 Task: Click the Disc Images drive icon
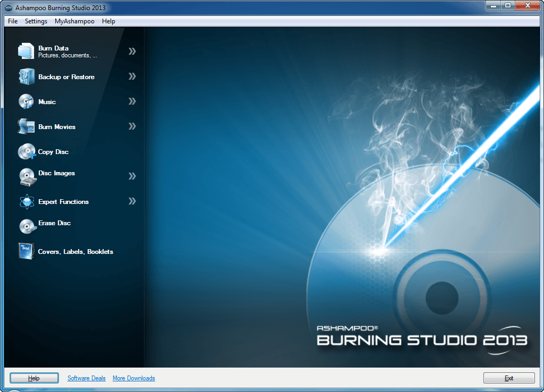tap(28, 176)
